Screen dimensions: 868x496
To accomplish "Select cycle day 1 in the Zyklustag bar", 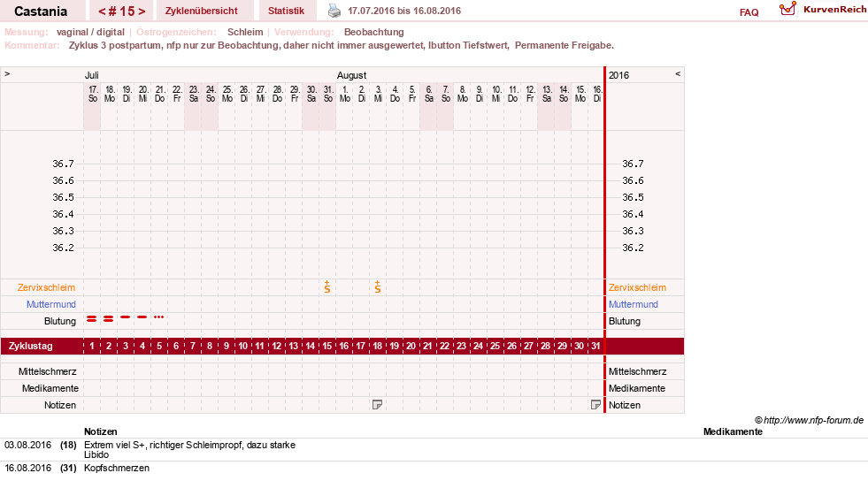I will click(x=92, y=346).
